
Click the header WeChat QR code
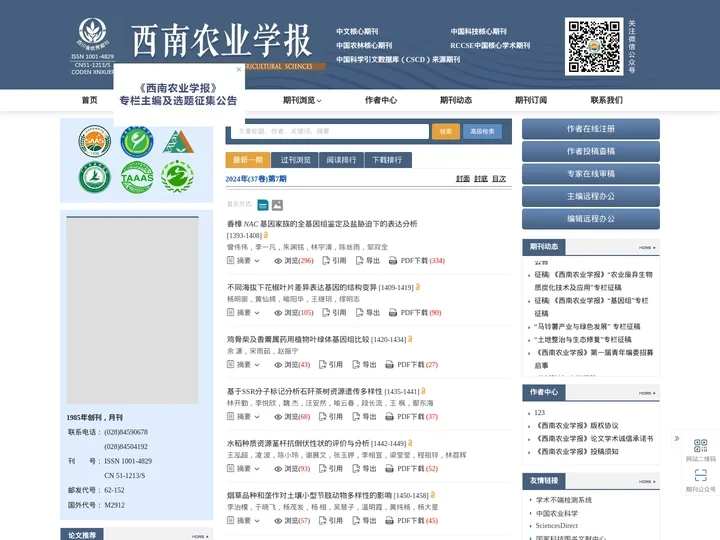point(594,46)
